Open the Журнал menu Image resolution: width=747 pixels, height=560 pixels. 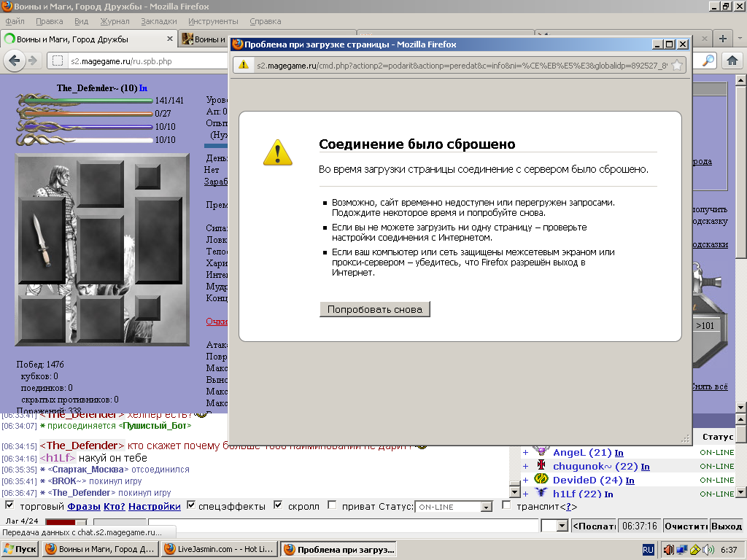coord(115,21)
